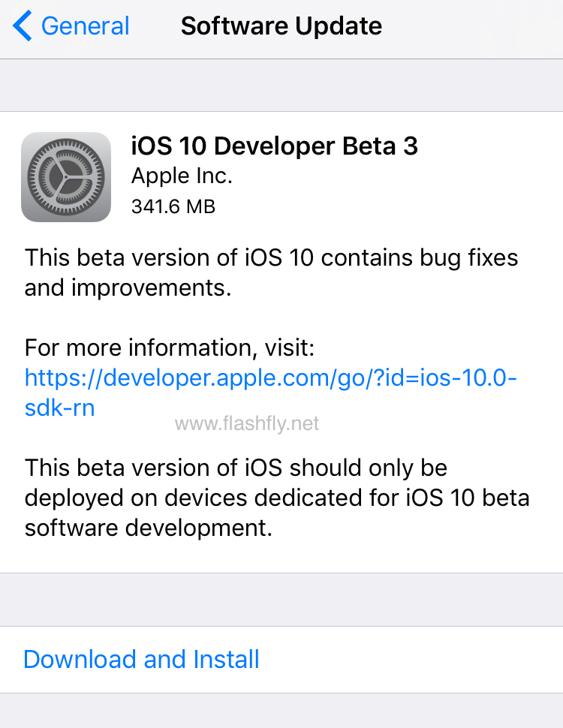Click the iOS 10 Developer Beta 3 heading
Image resolution: width=563 pixels, height=728 pixels.
coord(274,146)
